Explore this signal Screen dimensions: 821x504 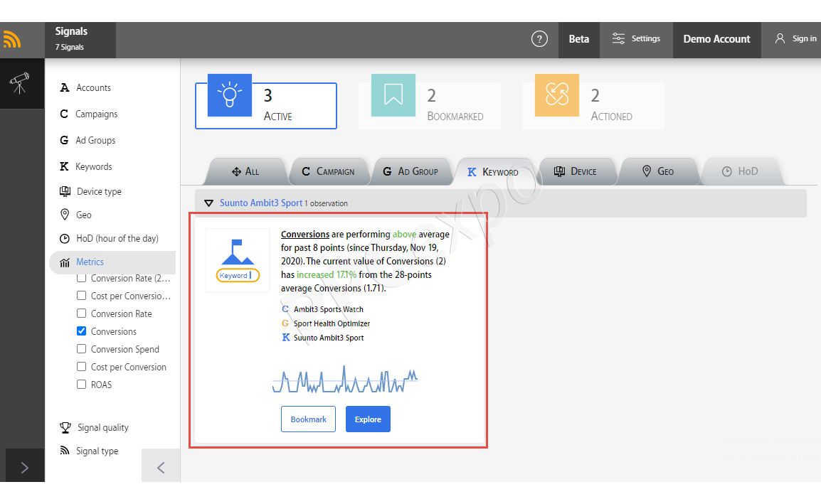pyautogui.click(x=368, y=419)
